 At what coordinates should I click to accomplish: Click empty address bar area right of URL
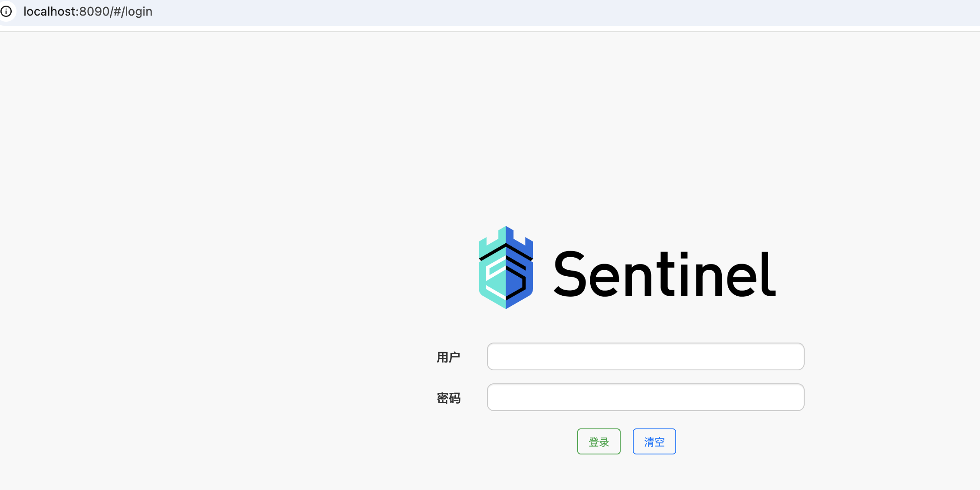564,12
